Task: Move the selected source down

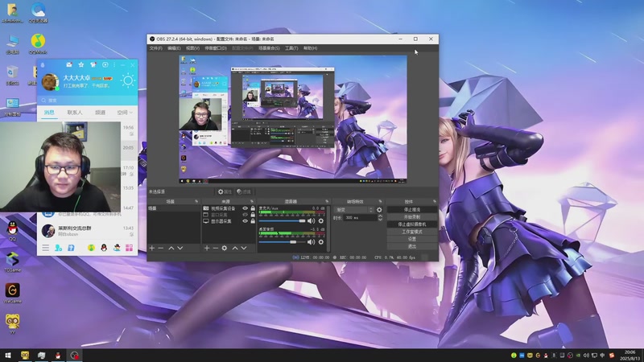Action: tap(244, 248)
